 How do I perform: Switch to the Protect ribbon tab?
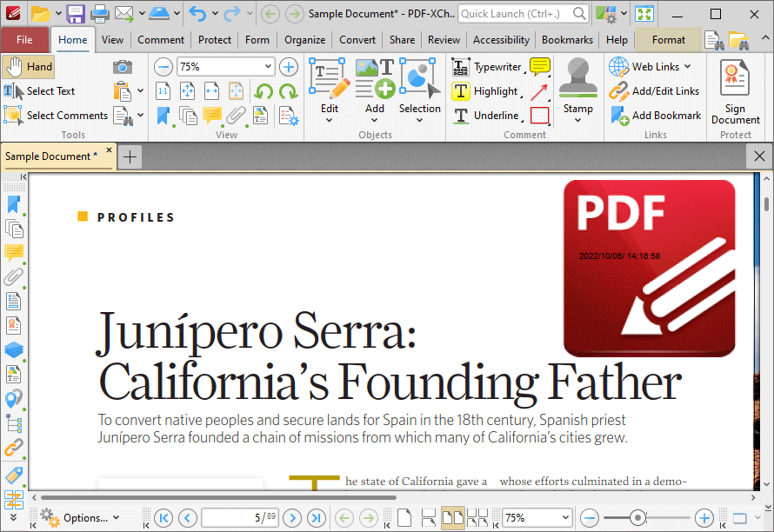(x=215, y=40)
